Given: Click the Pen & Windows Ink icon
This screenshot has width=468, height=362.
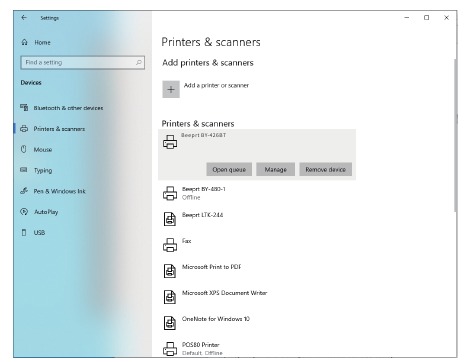Looking at the screenshot, I should pyautogui.click(x=24, y=191).
